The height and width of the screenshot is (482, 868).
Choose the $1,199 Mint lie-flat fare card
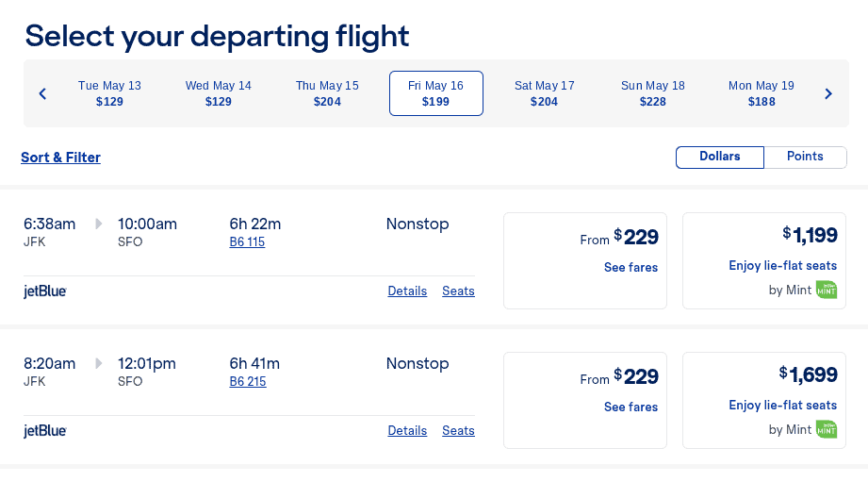(x=763, y=259)
